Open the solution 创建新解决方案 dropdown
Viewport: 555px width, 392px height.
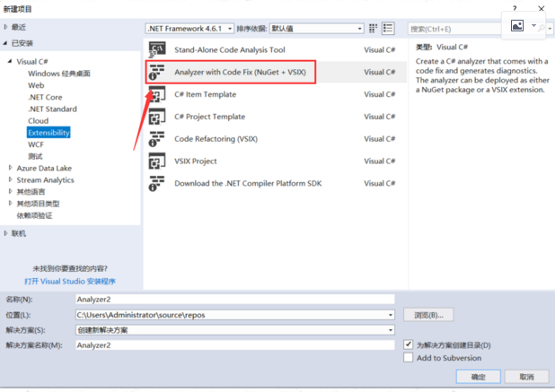coord(391,330)
